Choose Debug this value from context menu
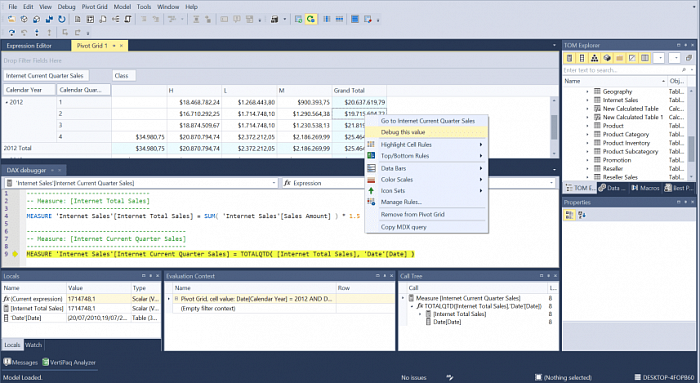The width and height of the screenshot is (700, 383). (426, 132)
